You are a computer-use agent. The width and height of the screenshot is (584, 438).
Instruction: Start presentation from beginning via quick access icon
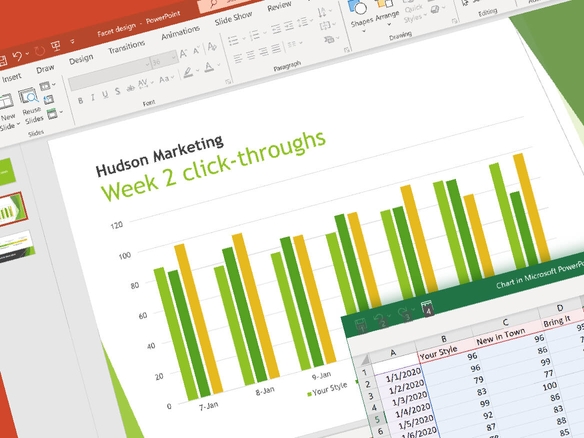(56, 46)
